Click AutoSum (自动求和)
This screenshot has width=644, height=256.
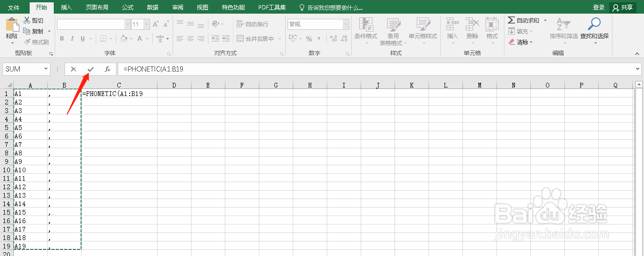click(524, 20)
